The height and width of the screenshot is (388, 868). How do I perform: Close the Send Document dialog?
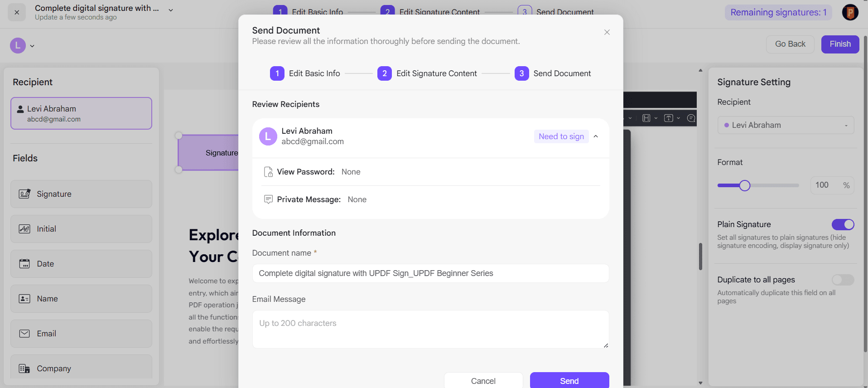[607, 32]
